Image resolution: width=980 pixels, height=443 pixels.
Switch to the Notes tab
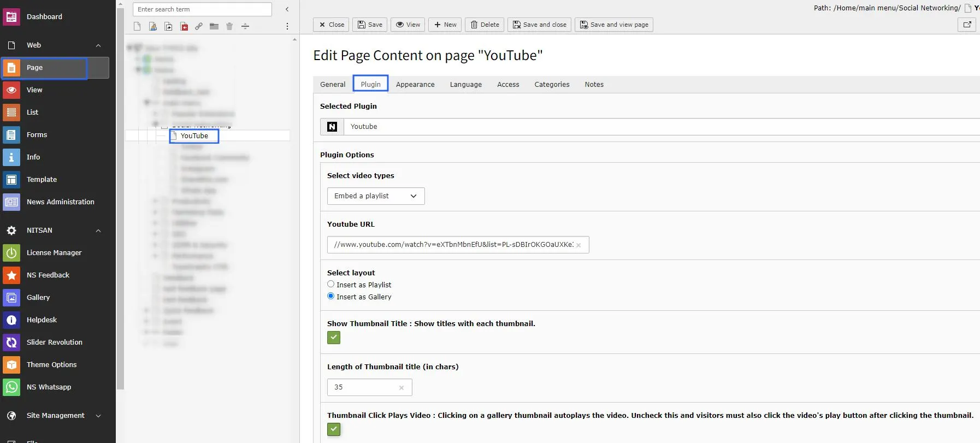(x=594, y=85)
